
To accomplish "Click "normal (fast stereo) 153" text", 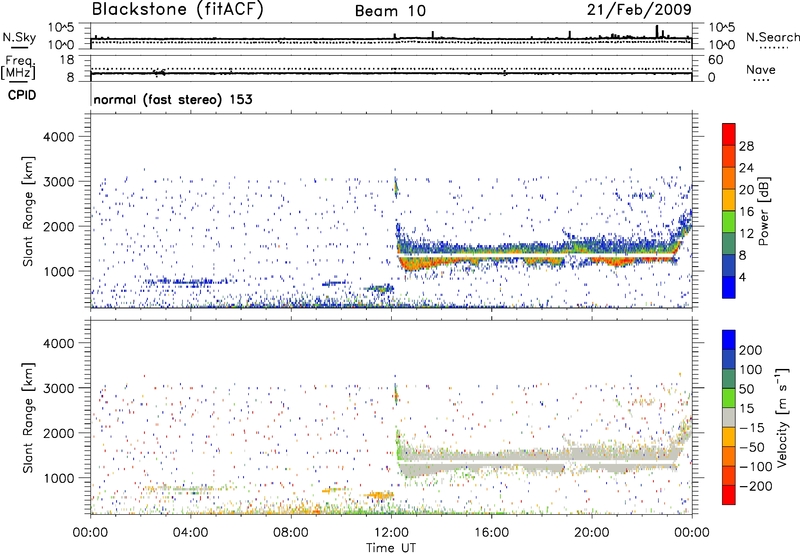I will tap(173, 99).
